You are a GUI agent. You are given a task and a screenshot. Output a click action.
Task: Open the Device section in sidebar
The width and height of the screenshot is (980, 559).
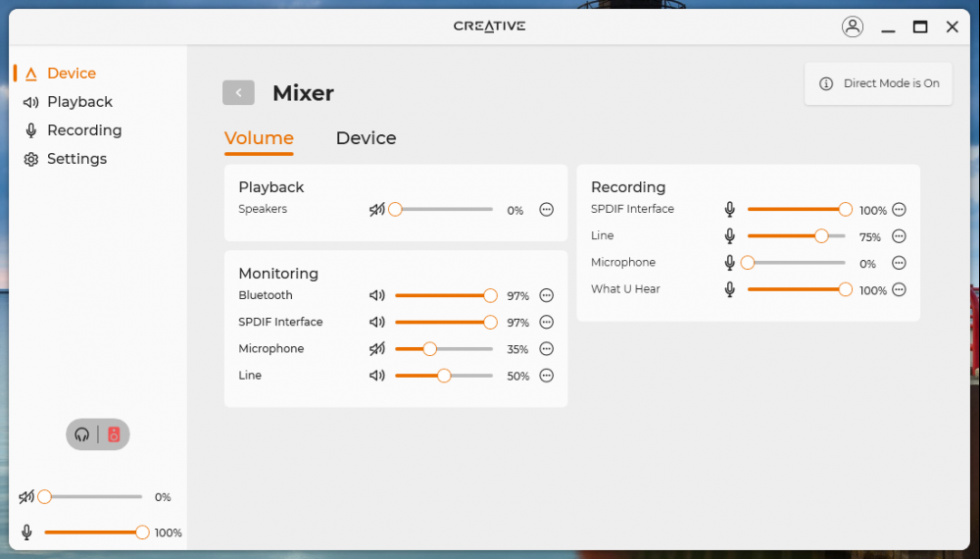(71, 74)
